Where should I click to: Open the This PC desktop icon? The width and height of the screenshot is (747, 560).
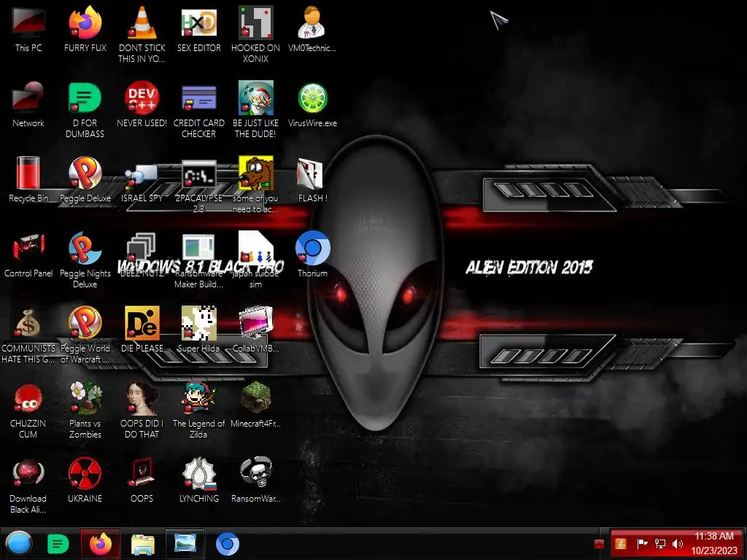click(x=28, y=29)
